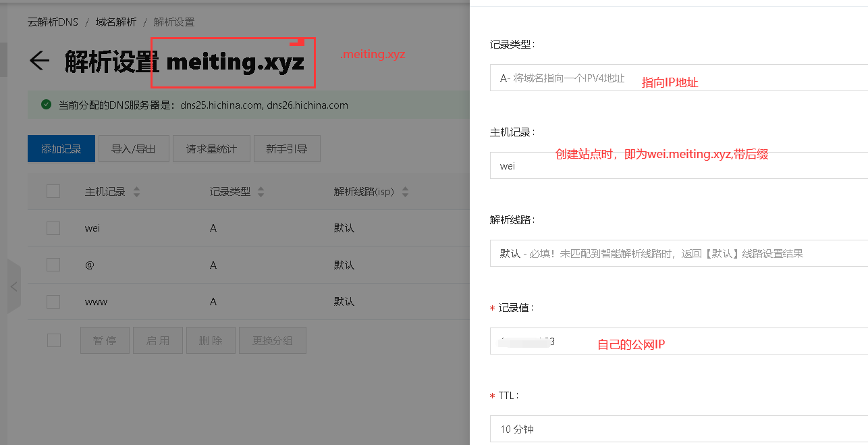Sort by 记录类型 column arrows
This screenshot has width=868, height=445.
pos(261,192)
